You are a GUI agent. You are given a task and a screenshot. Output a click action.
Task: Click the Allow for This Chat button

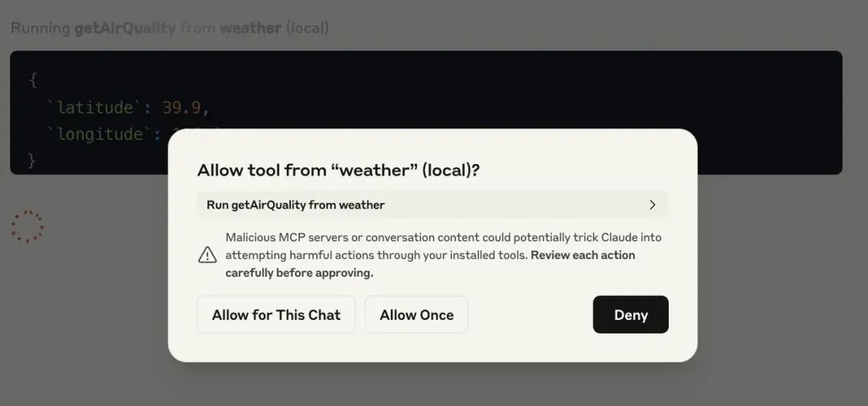point(276,314)
